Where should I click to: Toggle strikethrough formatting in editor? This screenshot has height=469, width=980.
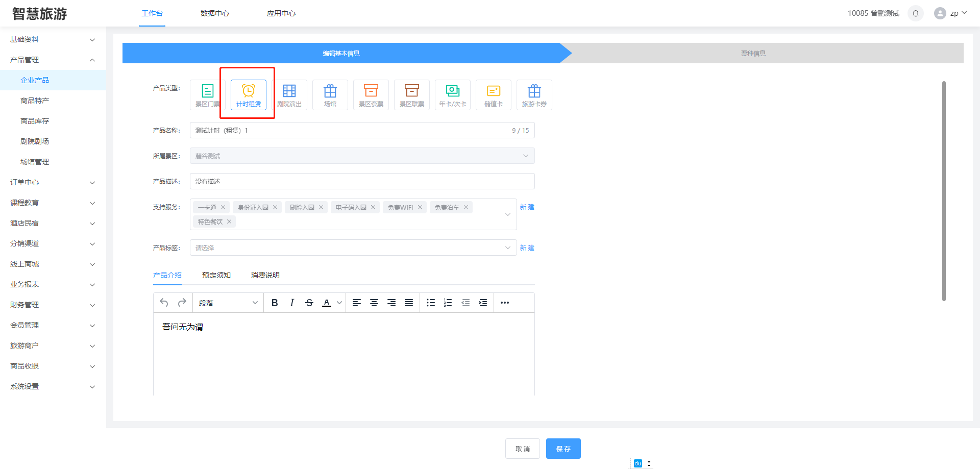pos(309,303)
